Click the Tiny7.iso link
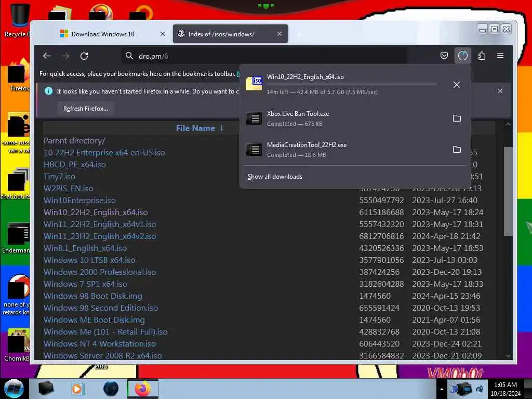 tap(59, 177)
